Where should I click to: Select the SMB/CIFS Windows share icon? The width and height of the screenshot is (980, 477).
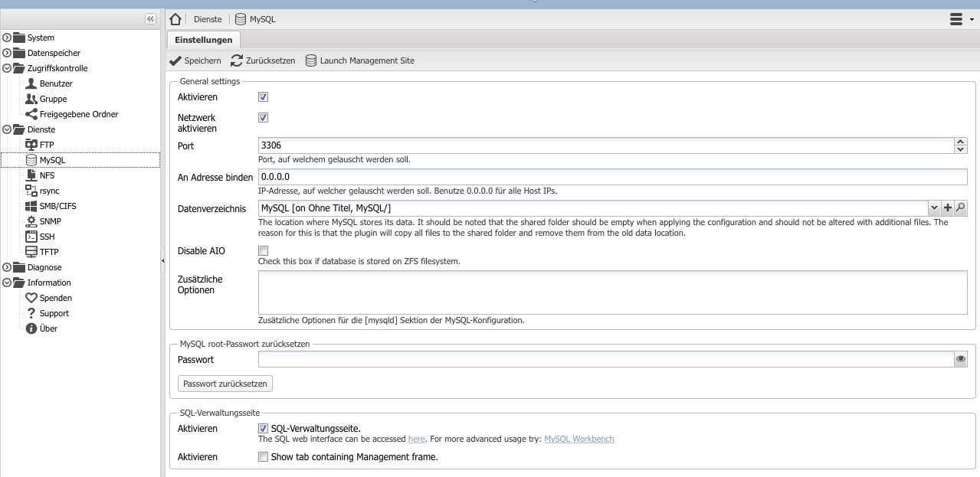(x=31, y=206)
